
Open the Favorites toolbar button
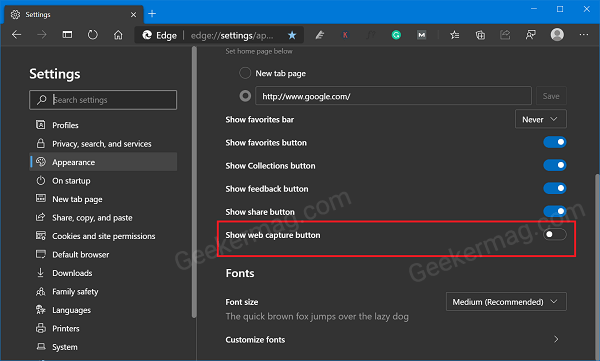(455, 35)
